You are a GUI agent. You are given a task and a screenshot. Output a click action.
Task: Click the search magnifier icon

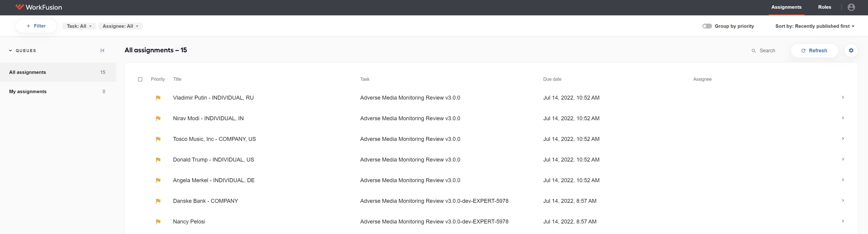(x=754, y=50)
